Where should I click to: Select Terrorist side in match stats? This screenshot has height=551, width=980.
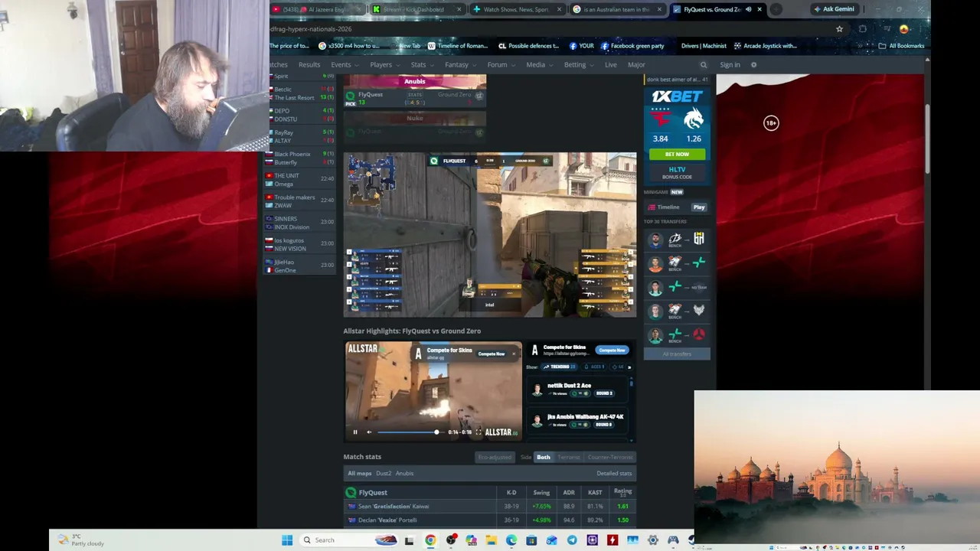pyautogui.click(x=569, y=457)
